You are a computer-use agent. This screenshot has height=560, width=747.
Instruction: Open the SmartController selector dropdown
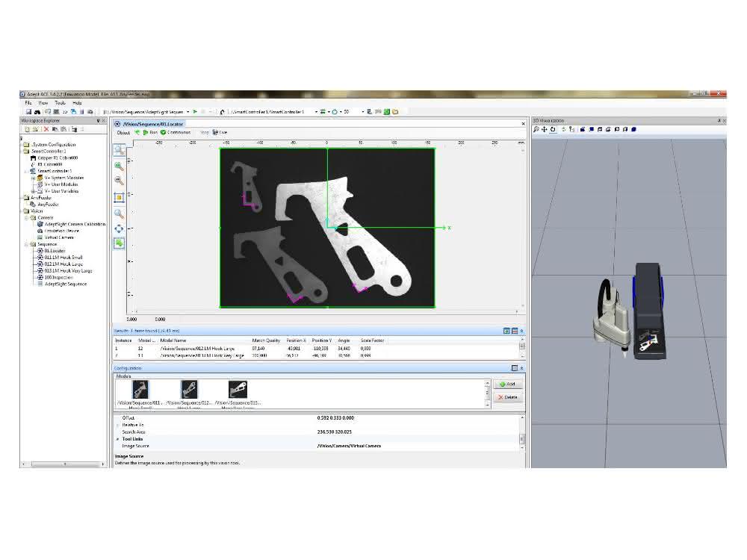point(316,112)
